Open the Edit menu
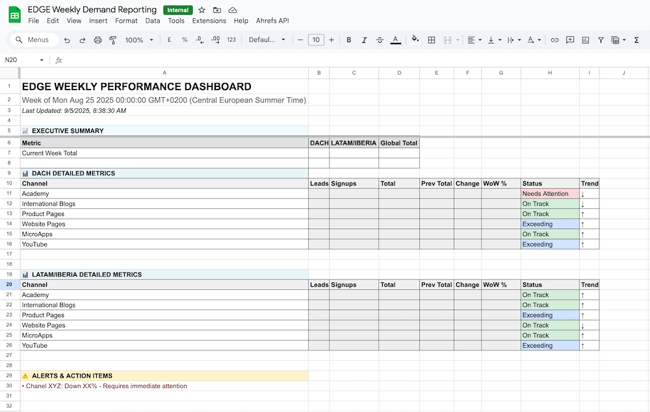This screenshot has height=412, width=650. 53,21
